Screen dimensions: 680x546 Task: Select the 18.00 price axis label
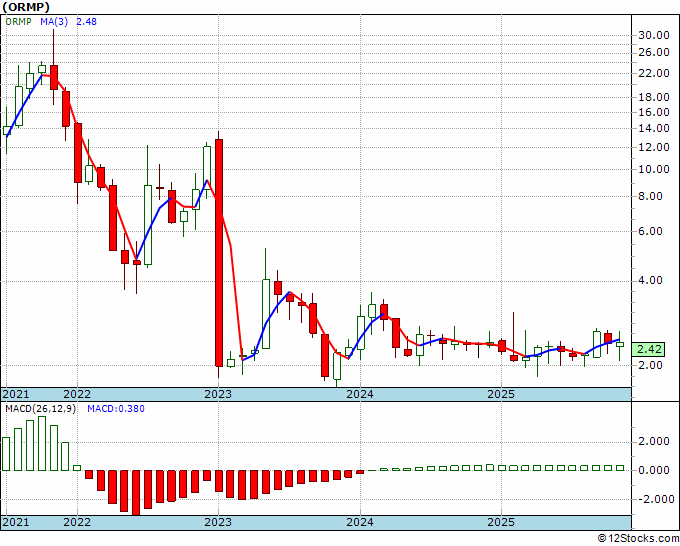pos(654,97)
